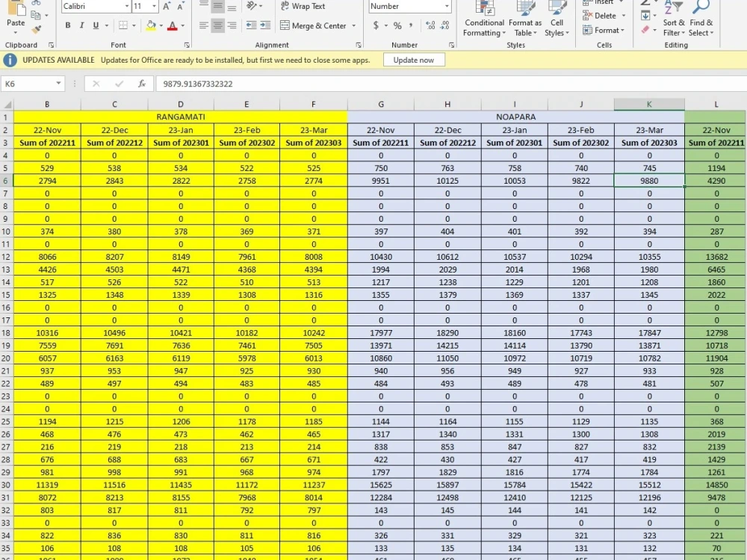
Task: Click the Orientation text angle icon
Action: 252,6
